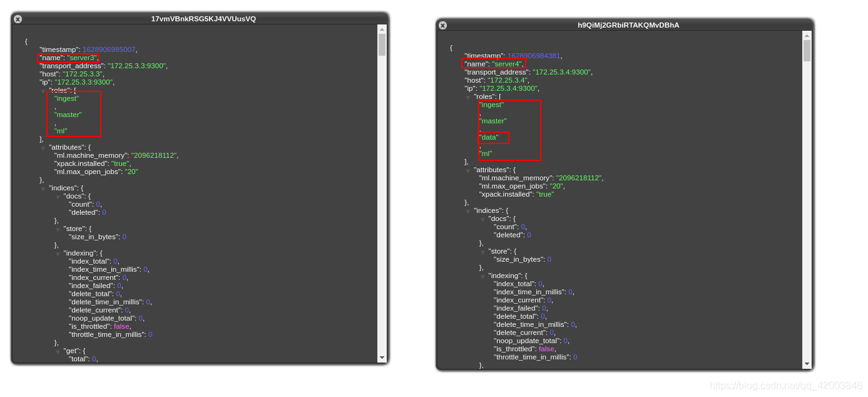Screen dimensions: 868x397
Task: Click "ml" role in server4 window
Action: (x=486, y=153)
